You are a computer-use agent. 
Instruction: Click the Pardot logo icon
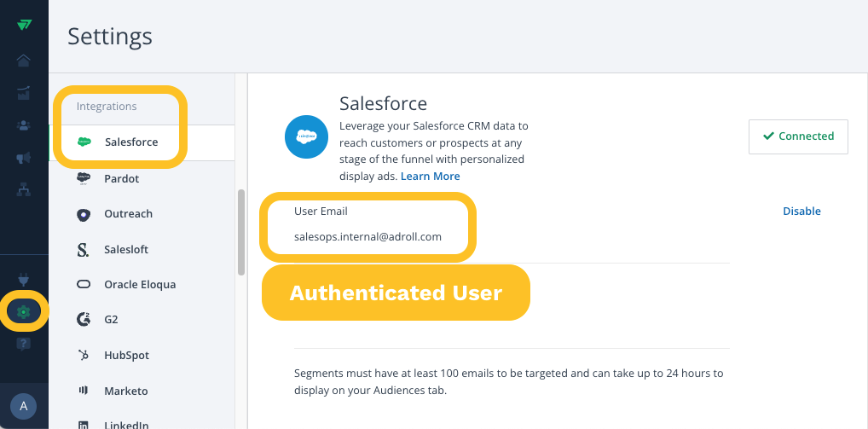84,178
